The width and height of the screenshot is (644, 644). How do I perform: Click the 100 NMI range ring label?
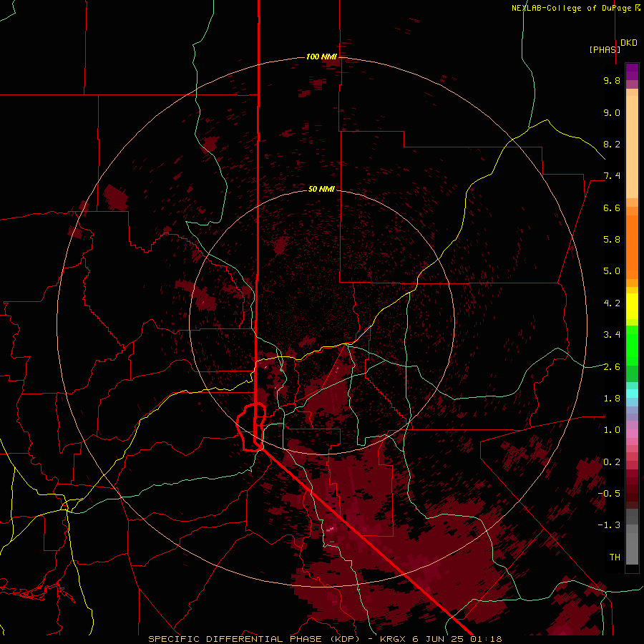coord(321,57)
